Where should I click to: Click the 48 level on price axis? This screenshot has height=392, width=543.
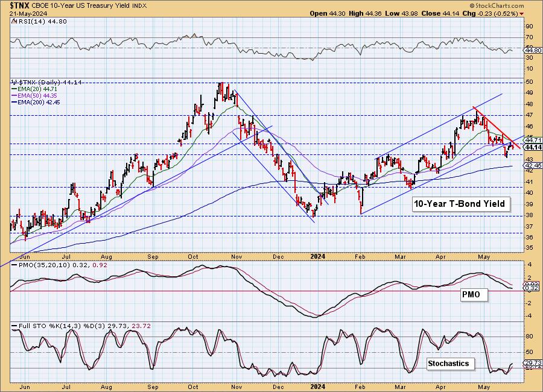coord(530,104)
